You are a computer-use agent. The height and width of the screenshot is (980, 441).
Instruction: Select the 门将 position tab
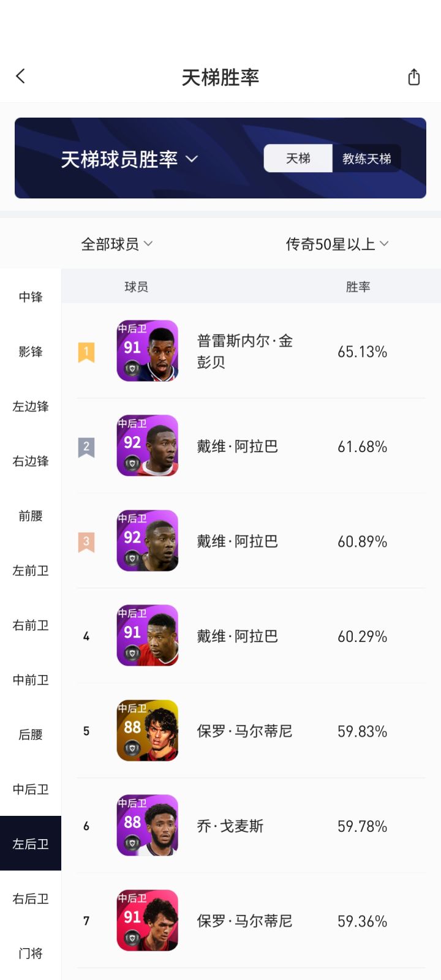click(31, 953)
